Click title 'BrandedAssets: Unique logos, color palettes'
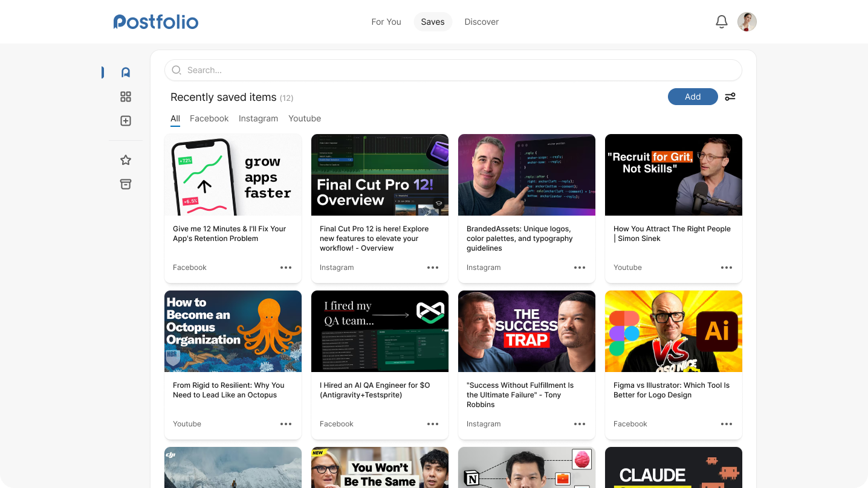The height and width of the screenshot is (488, 868). click(519, 239)
